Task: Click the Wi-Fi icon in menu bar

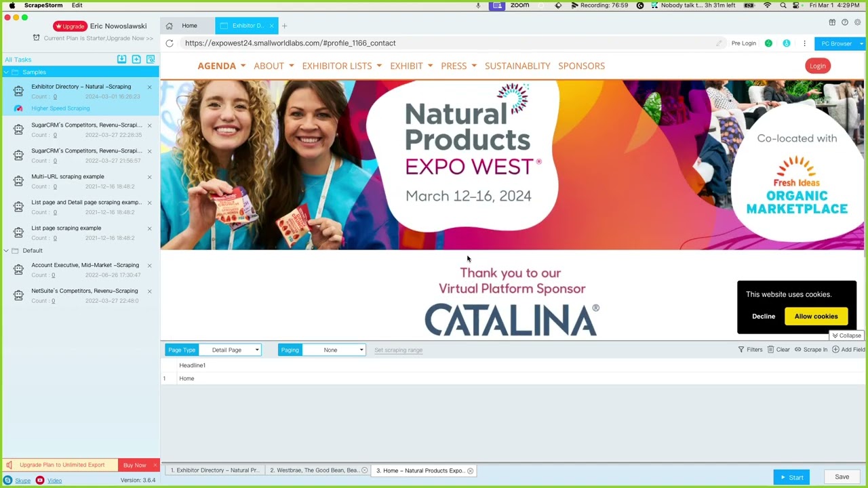Action: (x=767, y=5)
